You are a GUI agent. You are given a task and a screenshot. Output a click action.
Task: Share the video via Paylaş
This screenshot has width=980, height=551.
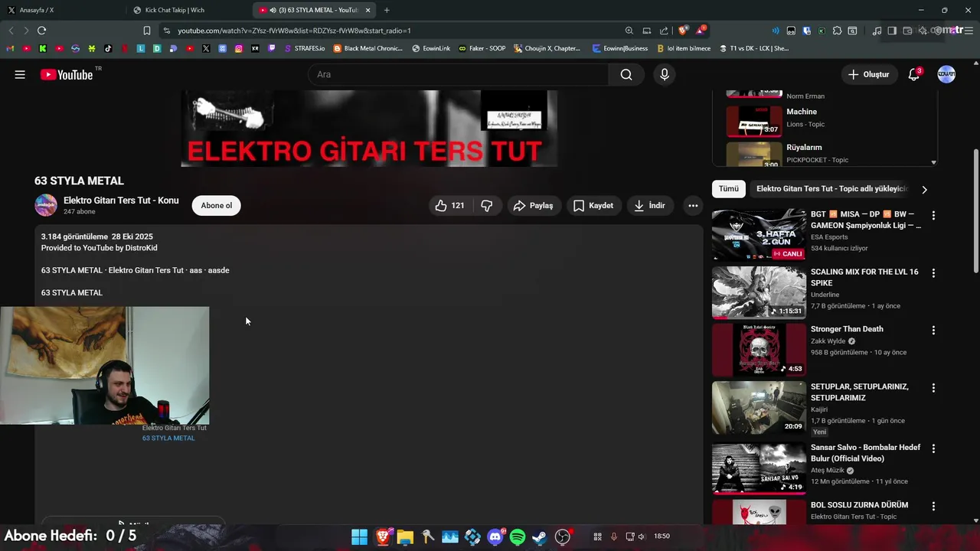tap(533, 205)
